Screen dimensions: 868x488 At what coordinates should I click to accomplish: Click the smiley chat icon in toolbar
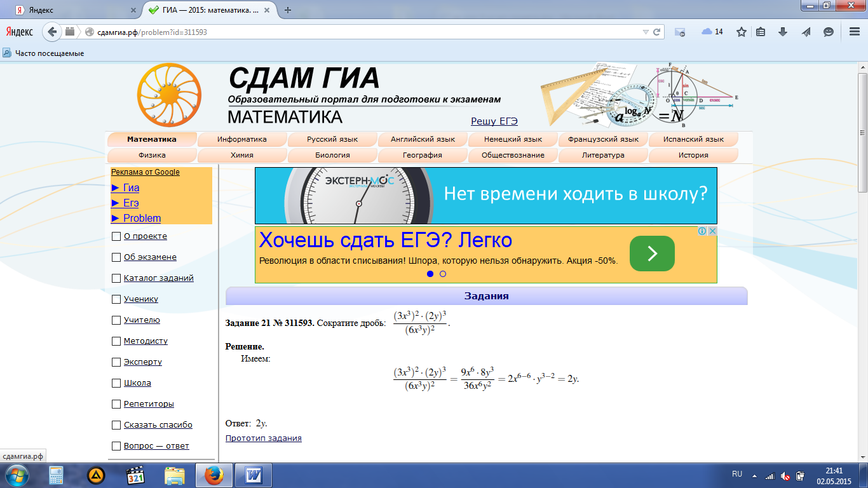829,32
